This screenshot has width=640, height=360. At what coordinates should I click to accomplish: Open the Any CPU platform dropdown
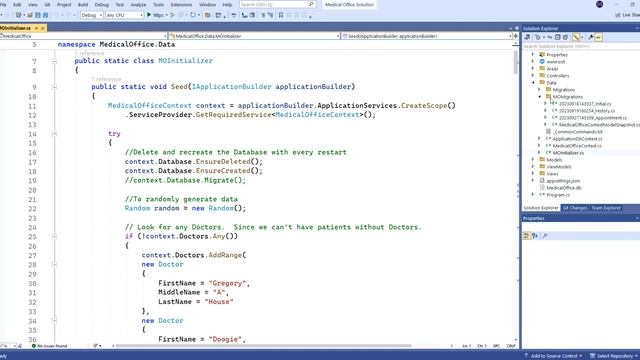pos(124,15)
